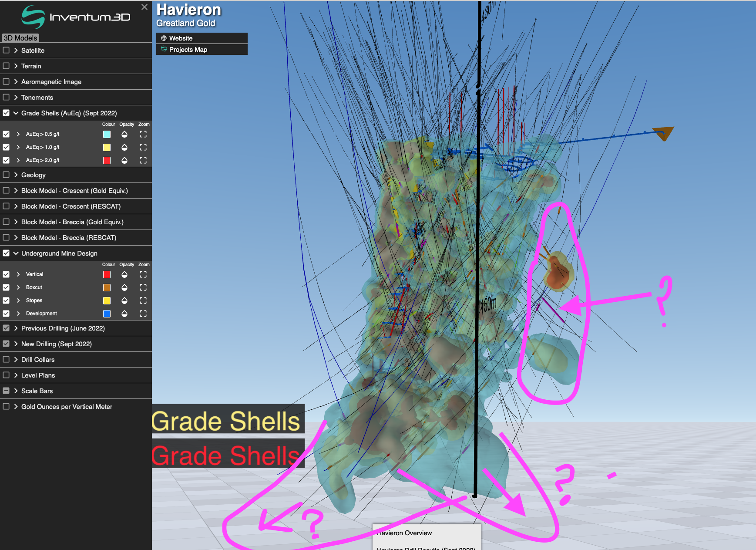The image size is (756, 550).
Task: Adjust opacity of AuEq > 0.5 g/t shell
Action: pyautogui.click(x=124, y=134)
